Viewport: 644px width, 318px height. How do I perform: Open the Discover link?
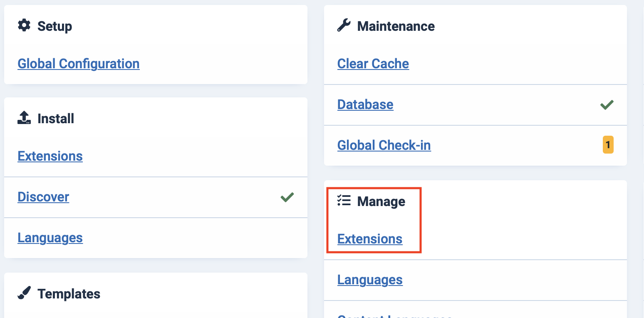point(43,197)
